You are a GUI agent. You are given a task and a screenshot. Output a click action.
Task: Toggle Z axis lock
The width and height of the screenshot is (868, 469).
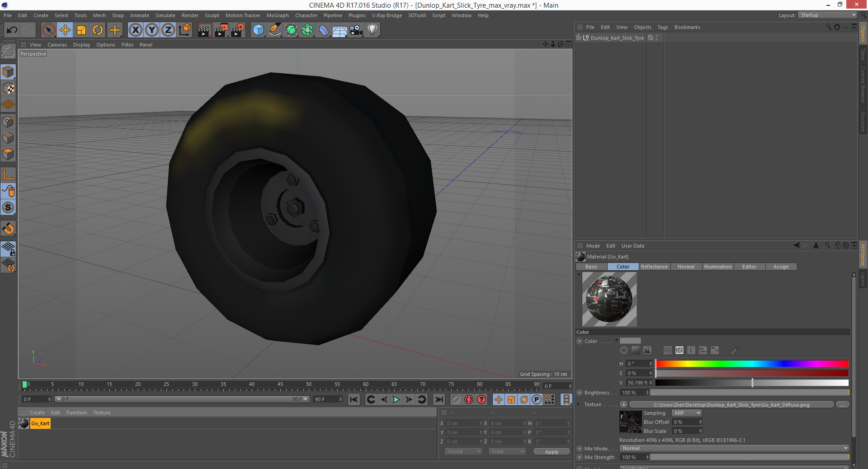pos(168,30)
